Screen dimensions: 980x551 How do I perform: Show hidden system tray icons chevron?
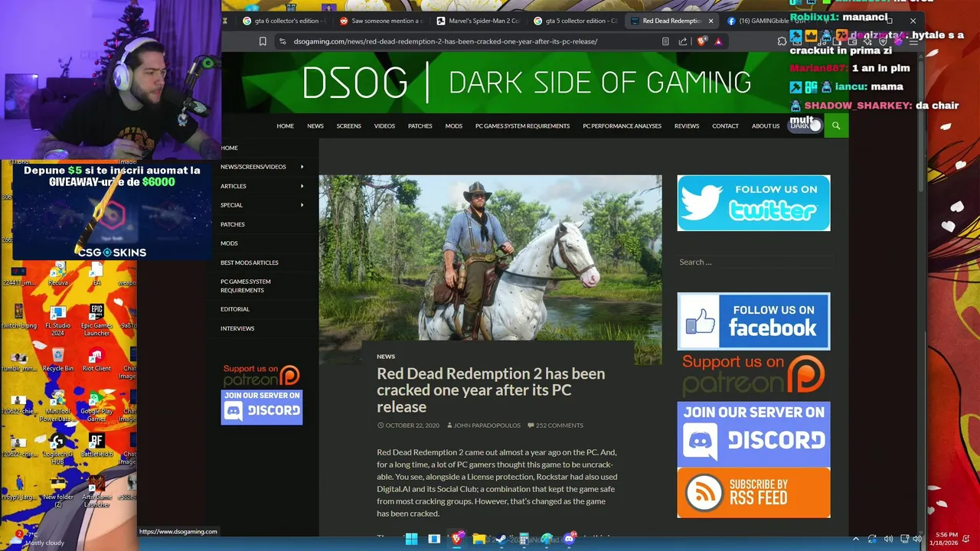855,539
